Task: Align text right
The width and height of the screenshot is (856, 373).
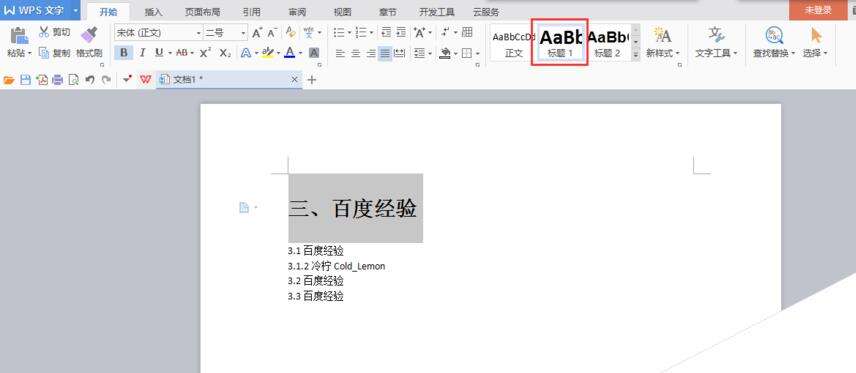Action: pyautogui.click(x=371, y=54)
